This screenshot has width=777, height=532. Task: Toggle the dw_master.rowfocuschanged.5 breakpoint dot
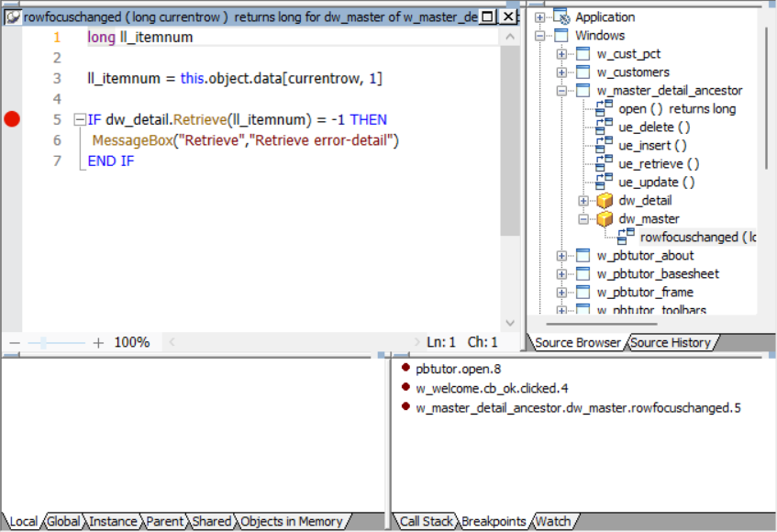coord(405,406)
